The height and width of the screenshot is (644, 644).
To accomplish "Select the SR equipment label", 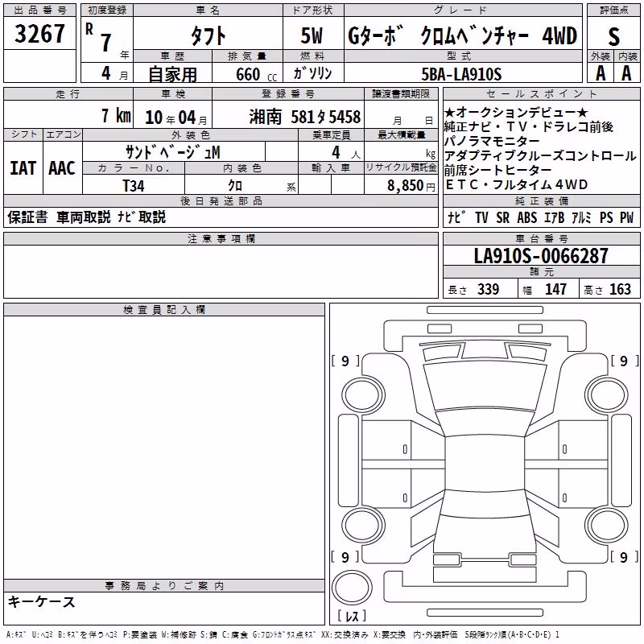I will [502, 217].
